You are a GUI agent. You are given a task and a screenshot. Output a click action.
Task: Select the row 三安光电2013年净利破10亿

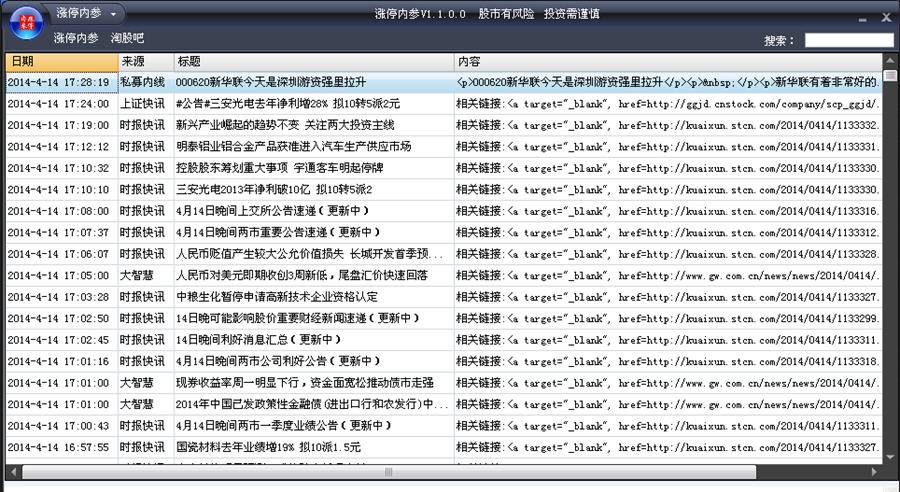[444, 189]
